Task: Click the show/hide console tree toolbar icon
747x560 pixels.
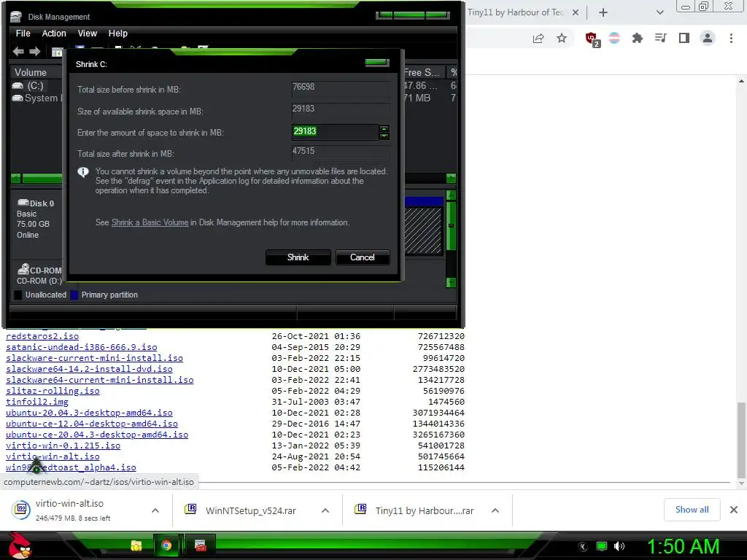Action: [57, 52]
